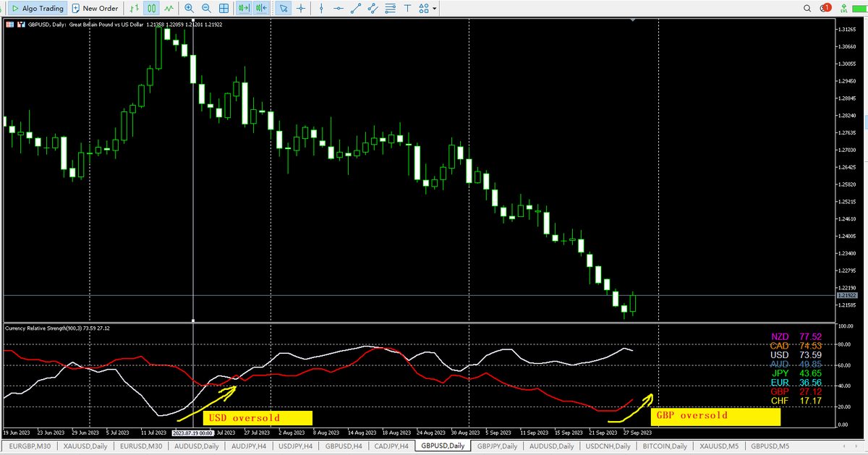The height and width of the screenshot is (455, 868).
Task: Switch to USDCNH,Daily chart tab
Action: 608,446
